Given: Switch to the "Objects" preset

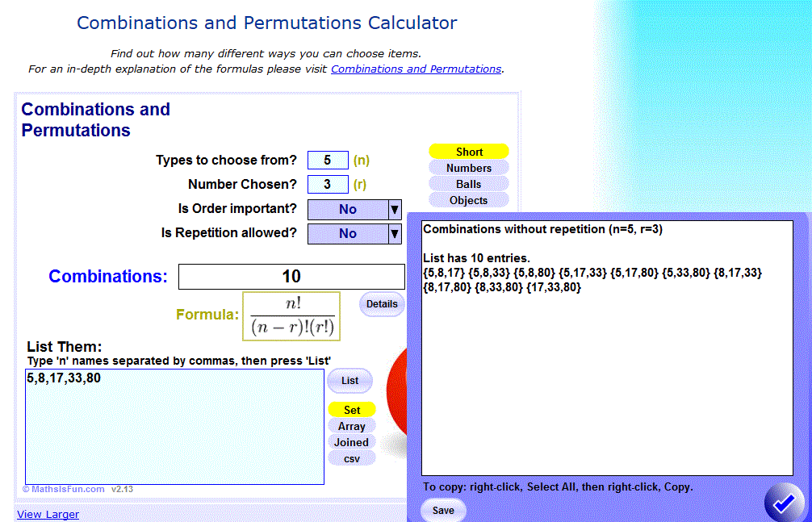Looking at the screenshot, I should (468, 200).
